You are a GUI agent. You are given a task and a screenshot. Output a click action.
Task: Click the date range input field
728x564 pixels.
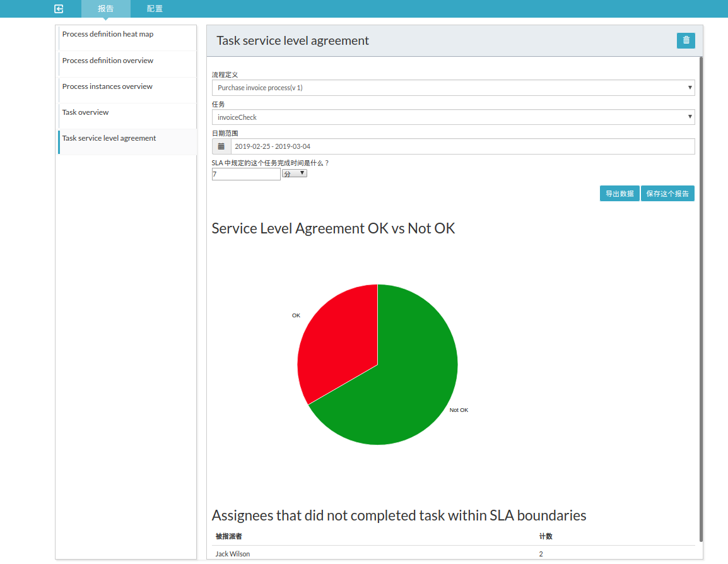coord(462,146)
